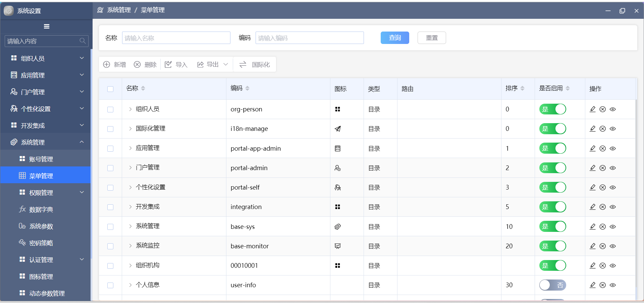Expand the 国际化管理 tree row
The image size is (644, 303).
pyautogui.click(x=130, y=129)
